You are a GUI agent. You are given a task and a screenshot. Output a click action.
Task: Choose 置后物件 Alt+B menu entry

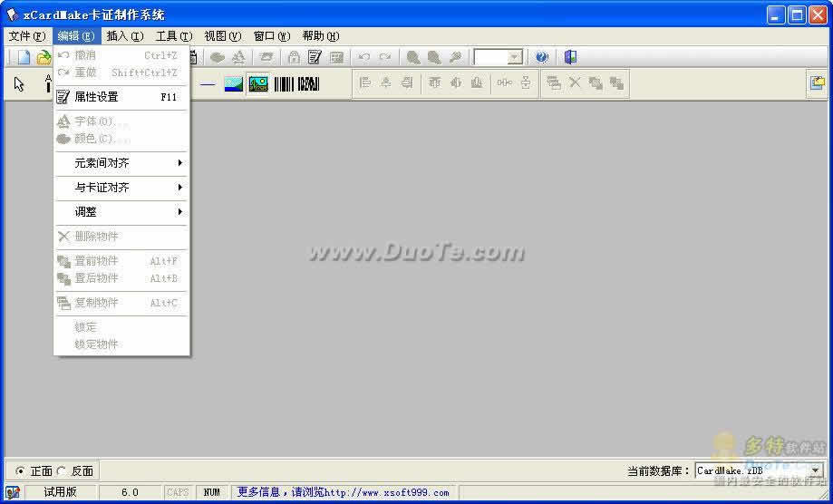[x=122, y=278]
